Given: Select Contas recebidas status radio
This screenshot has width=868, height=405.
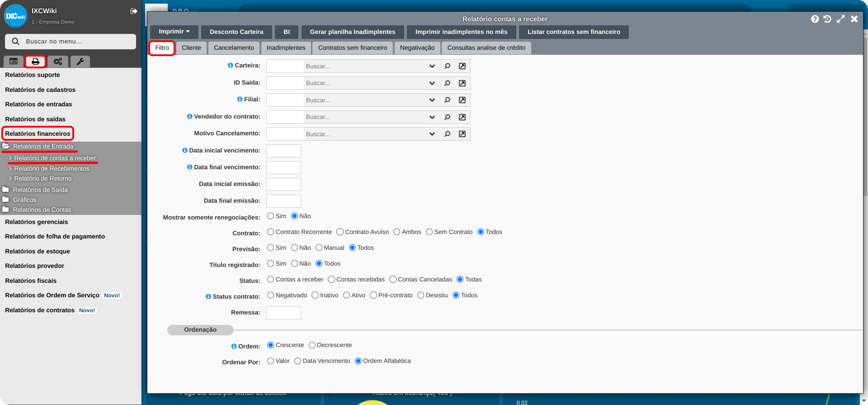Looking at the screenshot, I should pos(331,279).
